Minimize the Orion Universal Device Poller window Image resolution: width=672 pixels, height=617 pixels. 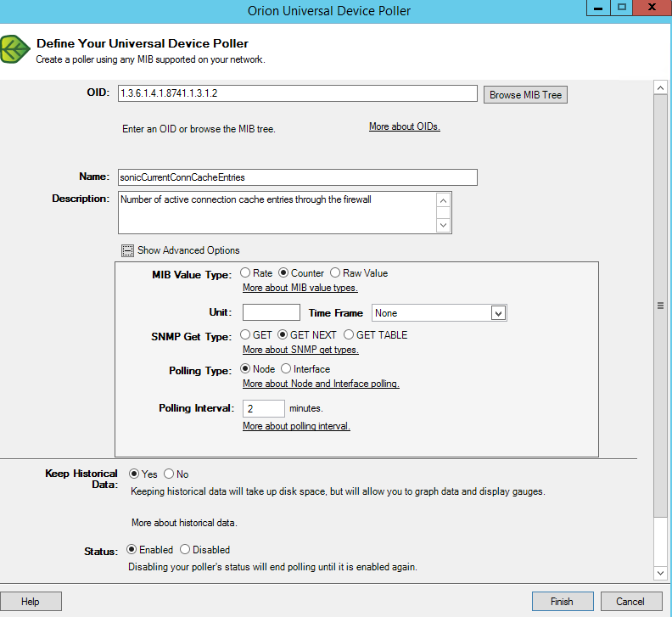click(x=598, y=8)
